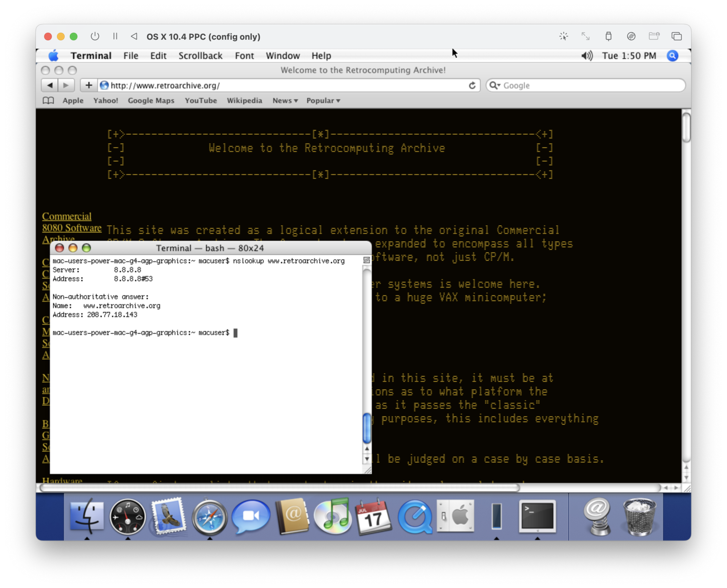Open the Trash in Dock

[639, 517]
